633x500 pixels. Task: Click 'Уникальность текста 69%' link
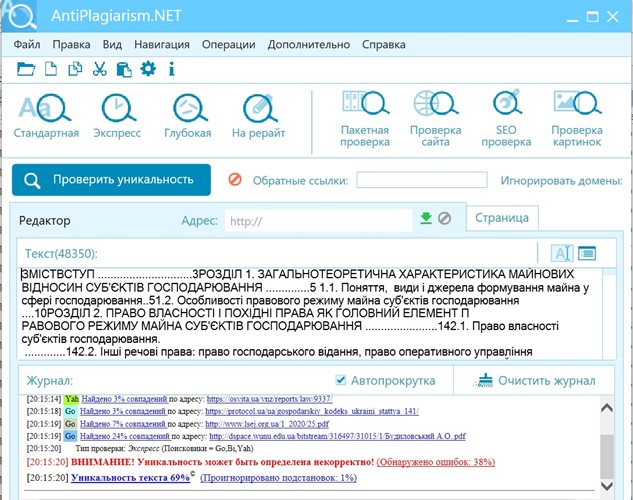pyautogui.click(x=130, y=477)
